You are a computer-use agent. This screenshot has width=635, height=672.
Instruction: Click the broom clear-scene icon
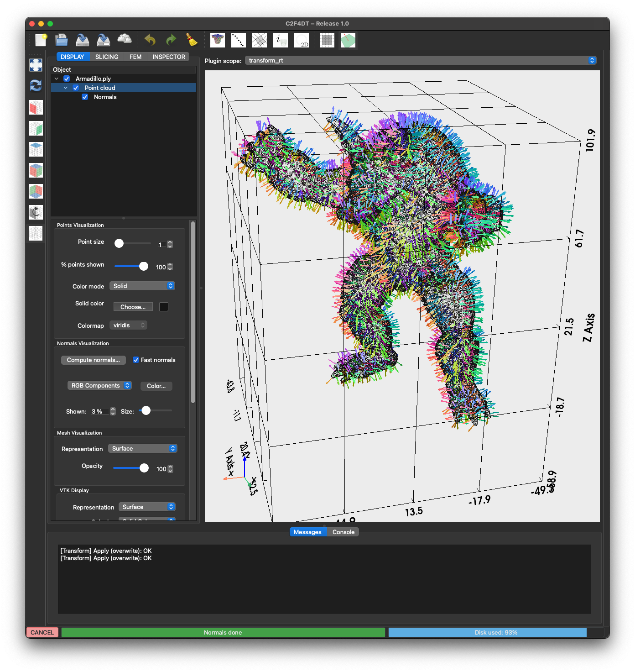click(x=192, y=40)
